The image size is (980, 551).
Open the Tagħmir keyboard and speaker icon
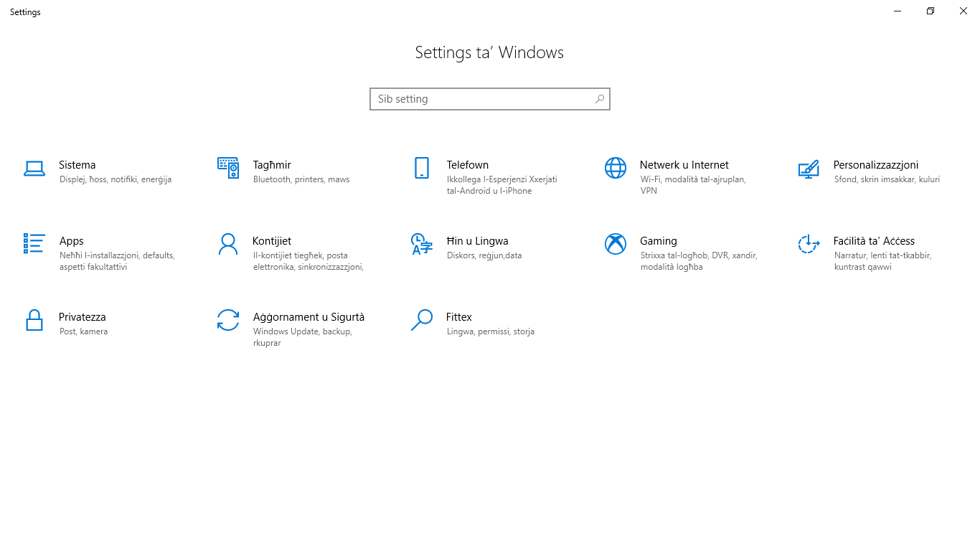(x=228, y=168)
